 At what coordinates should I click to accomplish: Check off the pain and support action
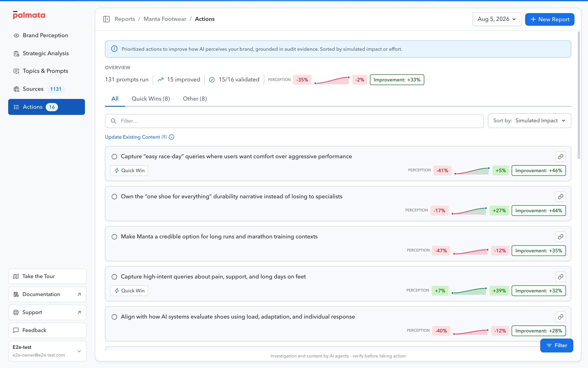114,277
